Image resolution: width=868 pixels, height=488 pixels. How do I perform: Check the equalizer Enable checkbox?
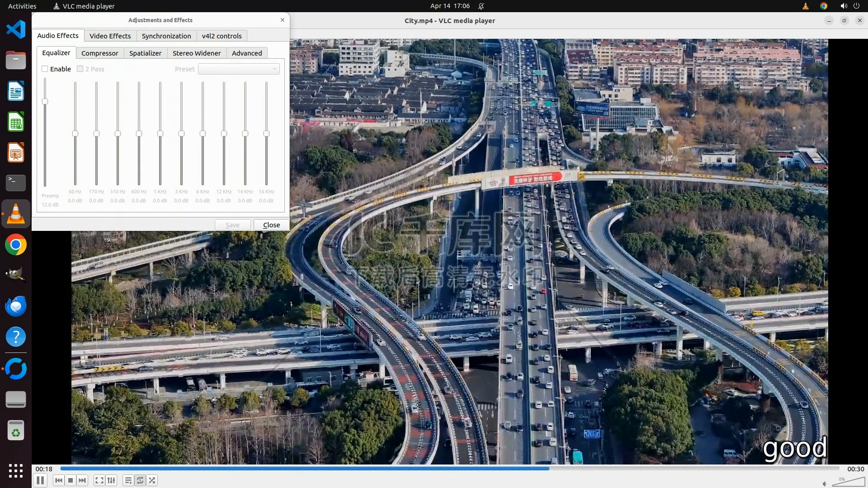click(x=45, y=69)
